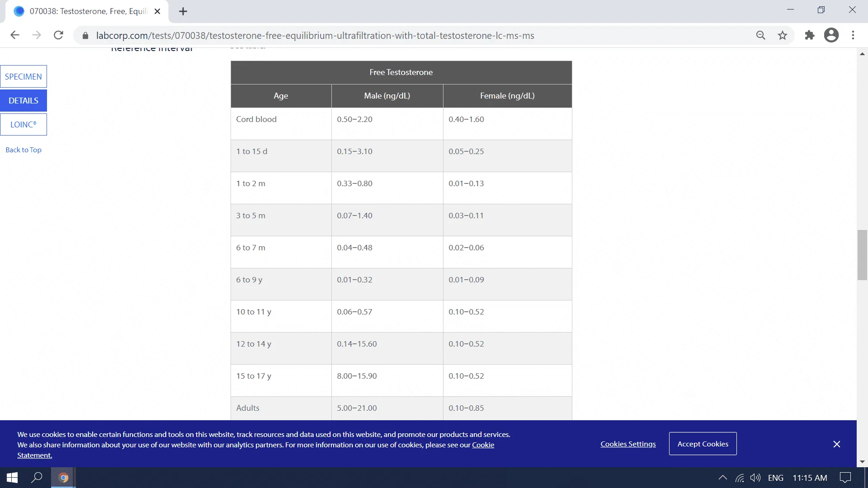Close the Testosterone test tab
Image resolution: width=868 pixels, height=488 pixels.
[x=157, y=12]
